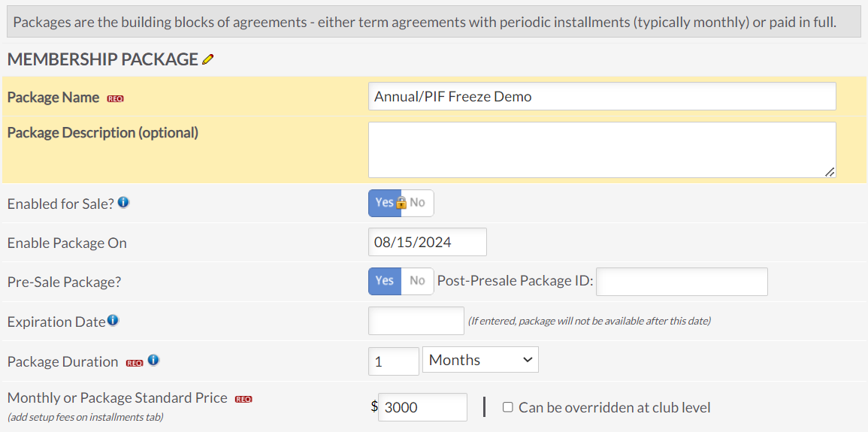The width and height of the screenshot is (868, 432).
Task: Check the Can be overridden at club level box
Action: coord(507,407)
